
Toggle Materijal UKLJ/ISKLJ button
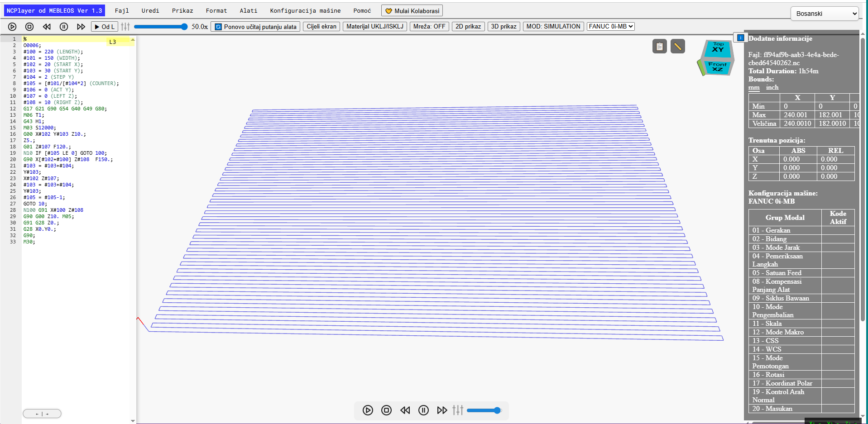(375, 26)
